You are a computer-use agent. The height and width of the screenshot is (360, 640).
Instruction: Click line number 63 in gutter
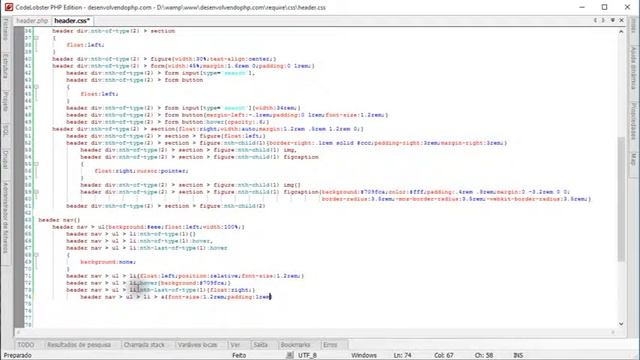tap(28, 220)
